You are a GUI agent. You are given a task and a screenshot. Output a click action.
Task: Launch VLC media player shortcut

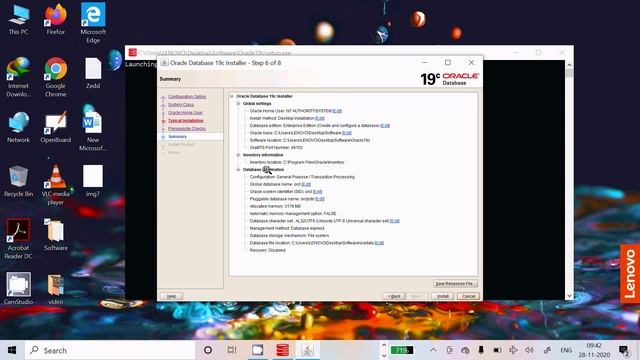[x=56, y=185]
